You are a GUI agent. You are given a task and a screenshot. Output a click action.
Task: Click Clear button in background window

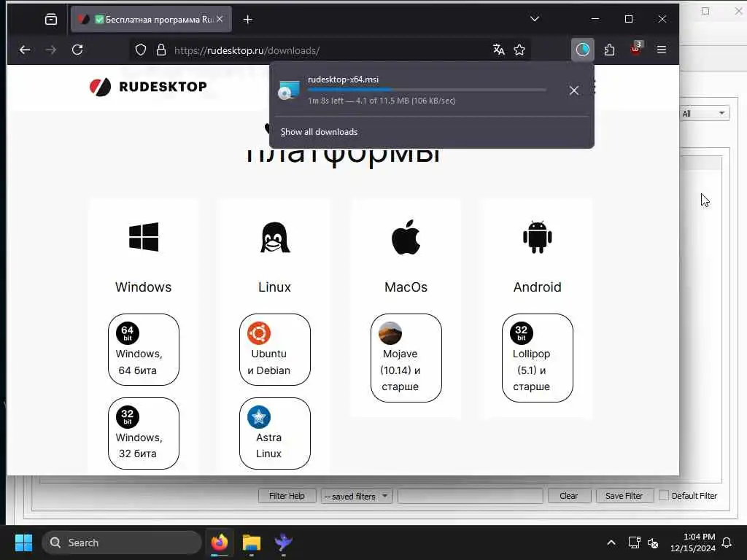[569, 496]
